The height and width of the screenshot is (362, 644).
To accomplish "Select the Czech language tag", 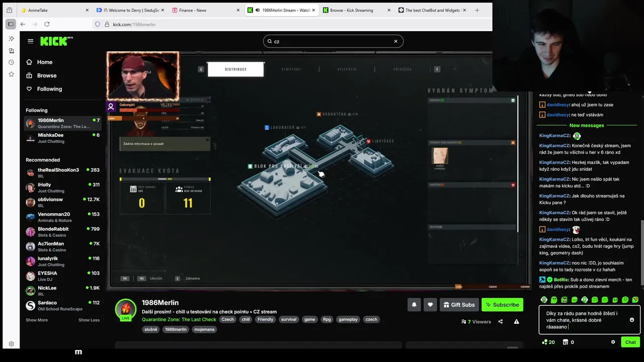I will [227, 319].
